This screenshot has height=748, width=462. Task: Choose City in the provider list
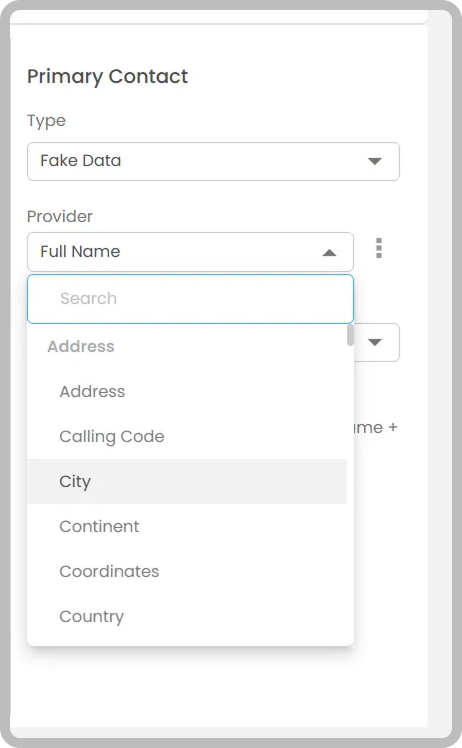coord(187,481)
